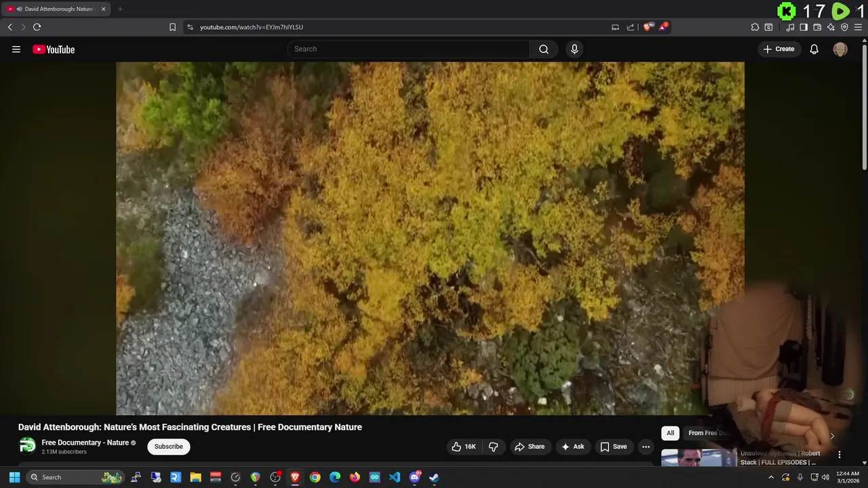The height and width of the screenshot is (488, 868).
Task: Open the Brave main menu
Action: click(x=858, y=27)
